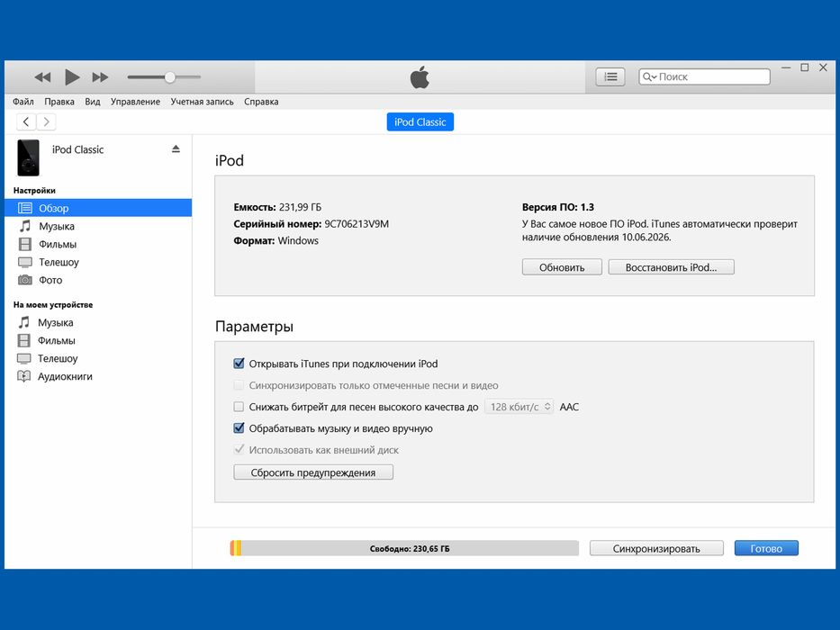Screen dimensions: 840x630
Task: Enable Снижать битрейт для песен checkbox
Action: pyautogui.click(x=239, y=407)
